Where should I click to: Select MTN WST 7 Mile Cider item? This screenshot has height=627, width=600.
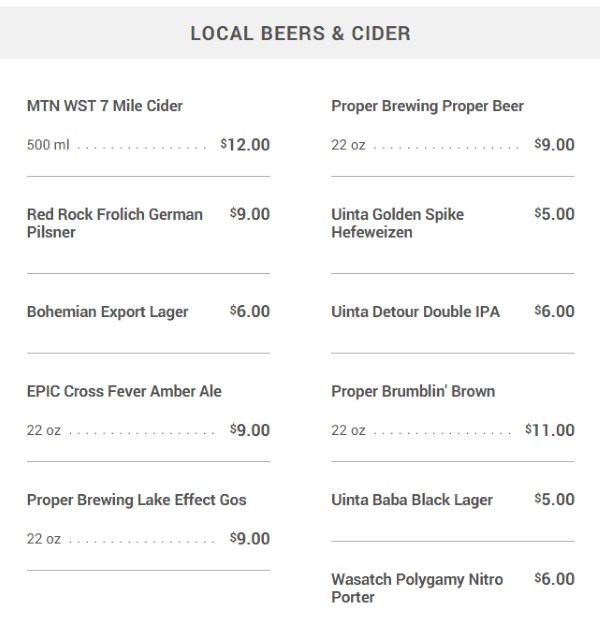[105, 106]
